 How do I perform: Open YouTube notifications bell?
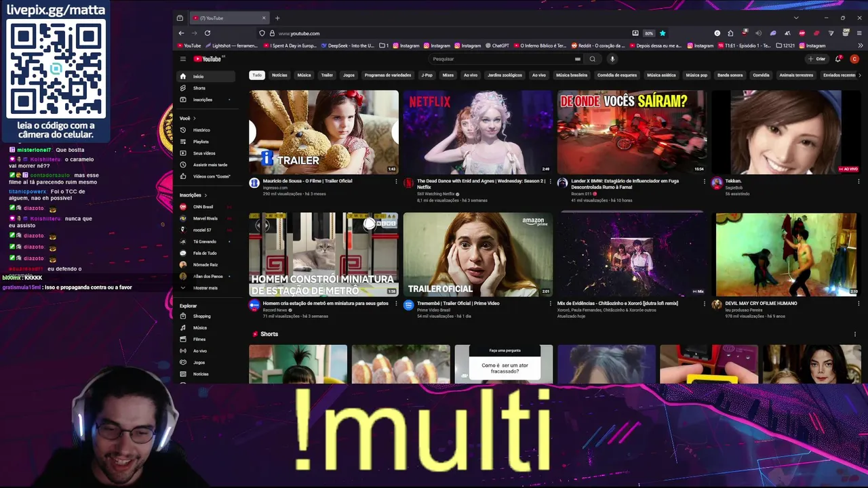click(839, 59)
